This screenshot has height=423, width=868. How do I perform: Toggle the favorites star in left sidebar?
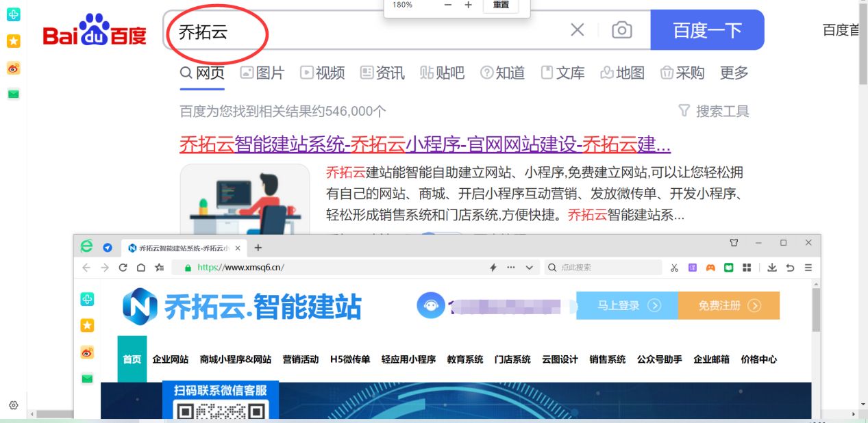14,41
